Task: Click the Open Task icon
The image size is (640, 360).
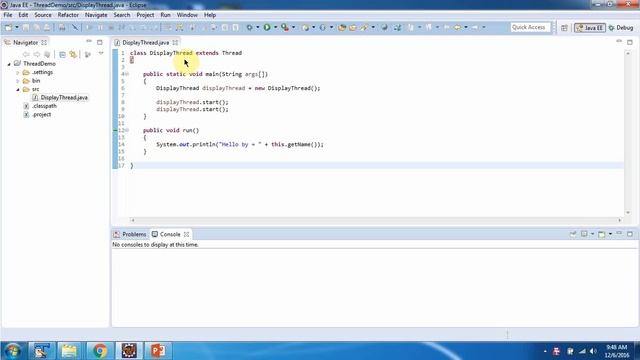Action: click(352, 27)
